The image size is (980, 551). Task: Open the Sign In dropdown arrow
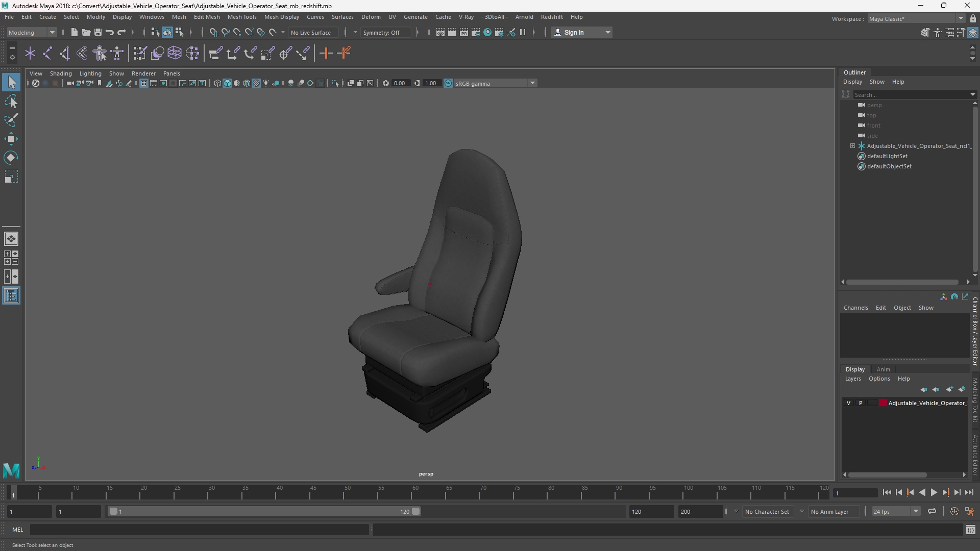[x=607, y=32]
